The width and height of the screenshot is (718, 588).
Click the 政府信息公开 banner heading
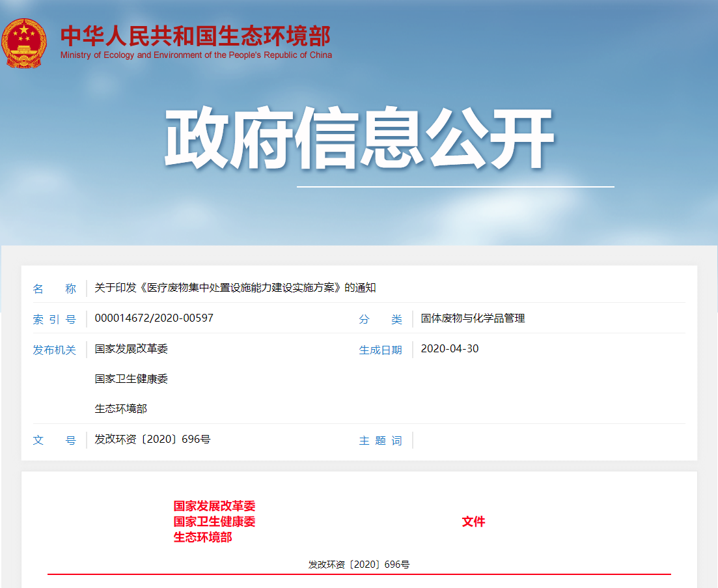[x=359, y=139]
